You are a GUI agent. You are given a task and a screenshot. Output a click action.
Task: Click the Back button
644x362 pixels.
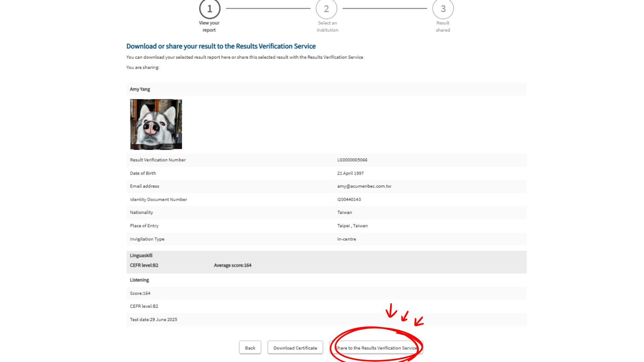pyautogui.click(x=250, y=348)
